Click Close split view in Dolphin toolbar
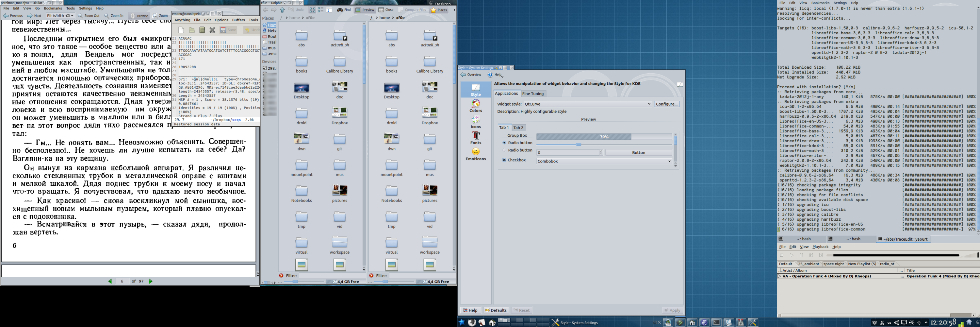This screenshot has width=980, height=327. click(x=386, y=10)
